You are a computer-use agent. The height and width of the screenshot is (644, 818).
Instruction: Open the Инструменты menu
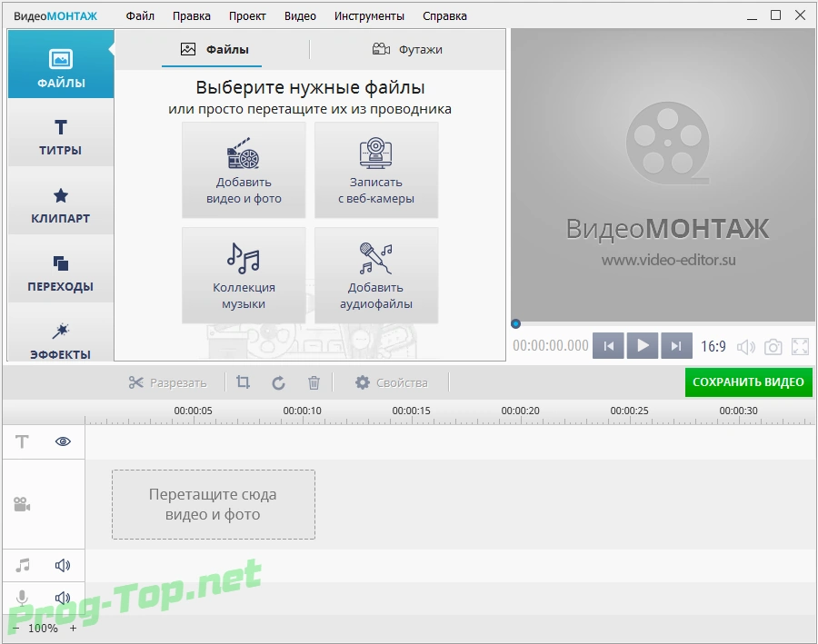coord(369,16)
